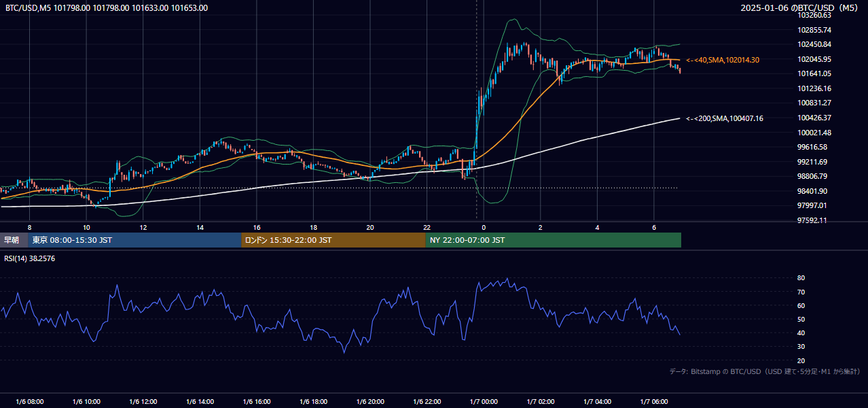Select the 東京 08:00-15:30 JST session bar

tap(135, 240)
